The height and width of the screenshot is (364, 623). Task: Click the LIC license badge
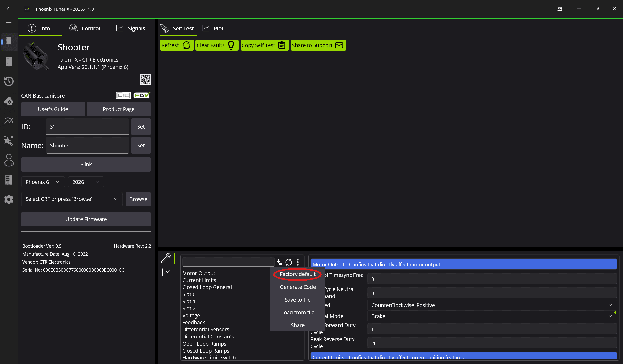tap(123, 95)
